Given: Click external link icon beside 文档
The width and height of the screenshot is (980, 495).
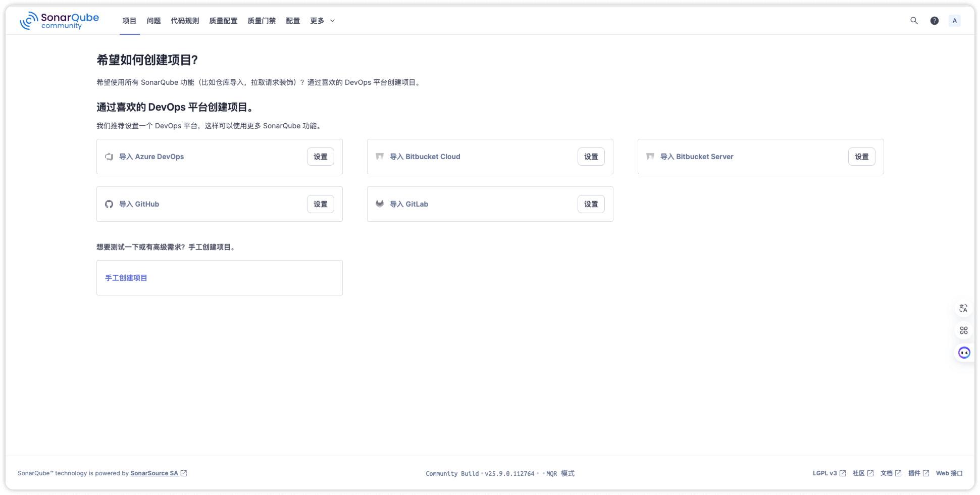Looking at the screenshot, I should click(x=898, y=473).
